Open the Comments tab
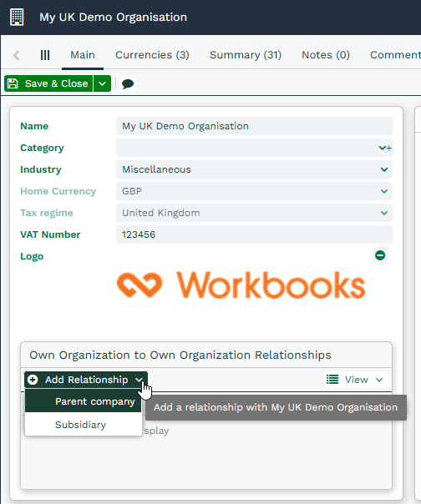421x504 pixels. 396,55
